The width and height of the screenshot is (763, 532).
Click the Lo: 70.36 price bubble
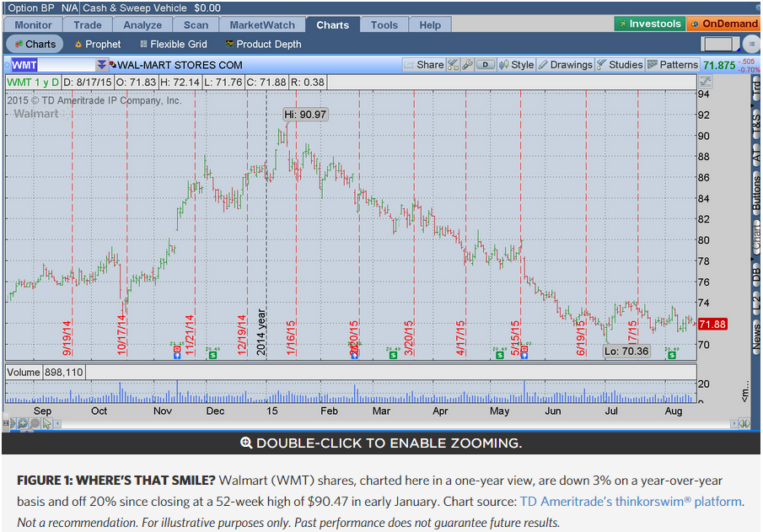tap(626, 351)
